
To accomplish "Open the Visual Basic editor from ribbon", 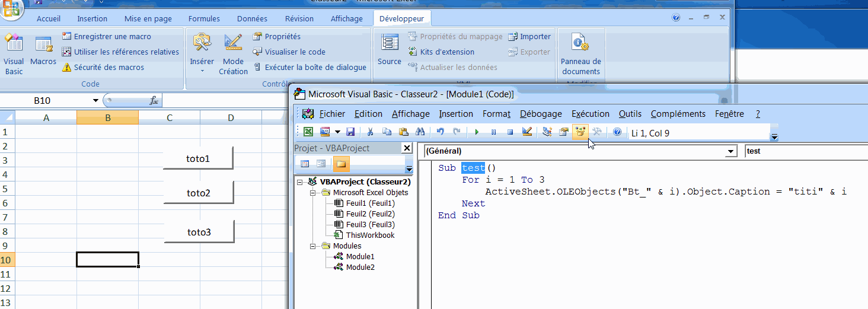I will (14, 54).
